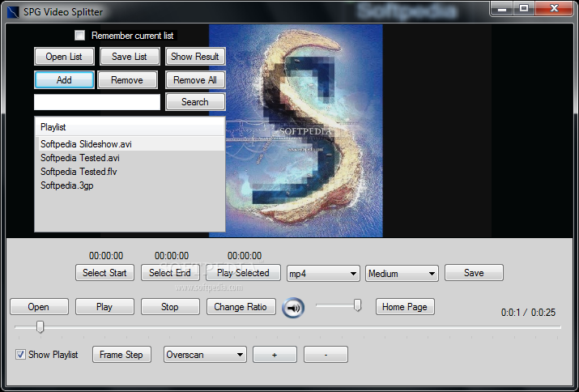This screenshot has width=579, height=392.
Task: Select Softpedia Tested.flv in playlist
Action: tap(130, 172)
